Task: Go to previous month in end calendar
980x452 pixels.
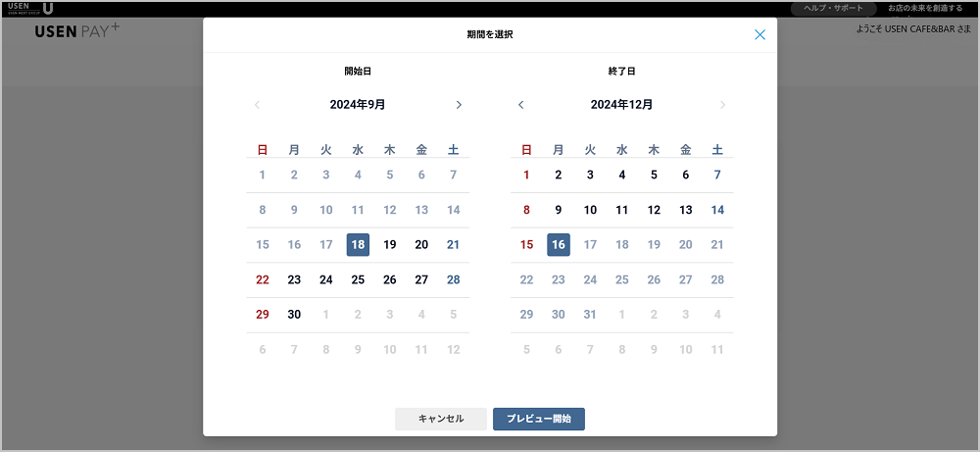Action: click(x=521, y=105)
